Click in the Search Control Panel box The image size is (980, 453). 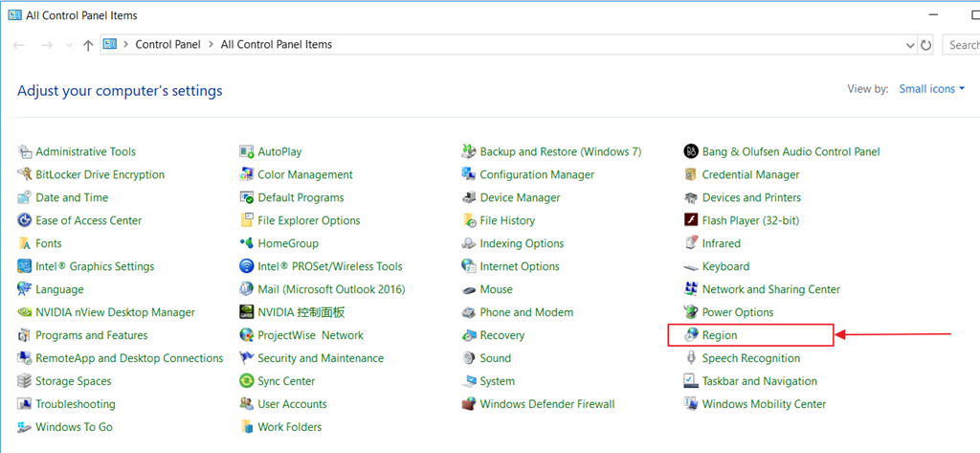pos(961,45)
